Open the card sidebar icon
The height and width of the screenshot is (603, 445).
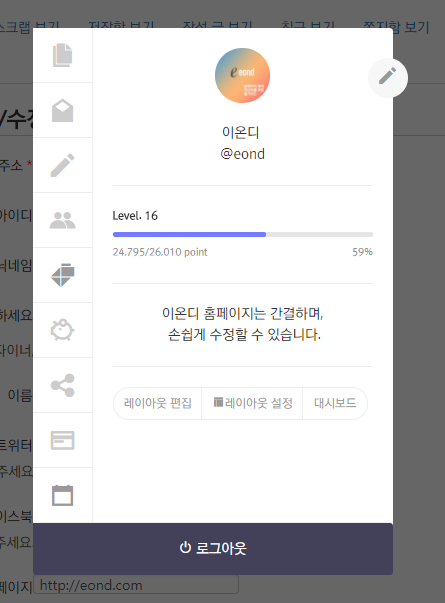[x=62, y=440]
